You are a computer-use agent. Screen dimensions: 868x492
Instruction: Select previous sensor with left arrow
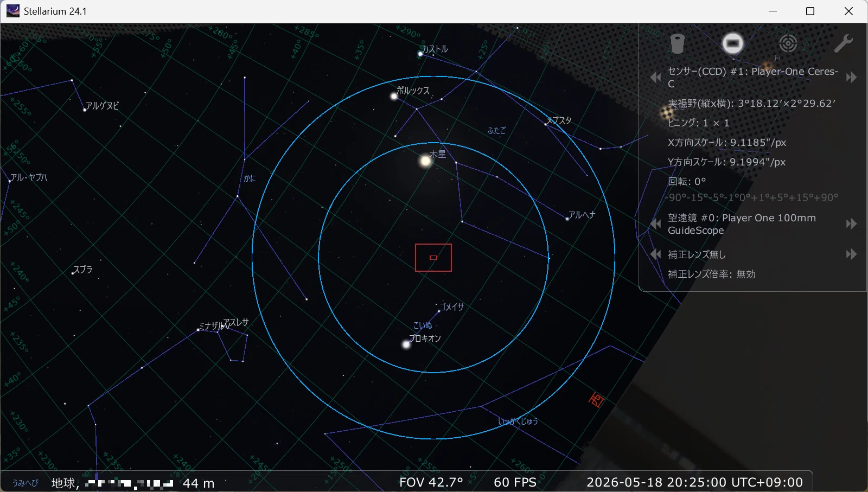(656, 78)
